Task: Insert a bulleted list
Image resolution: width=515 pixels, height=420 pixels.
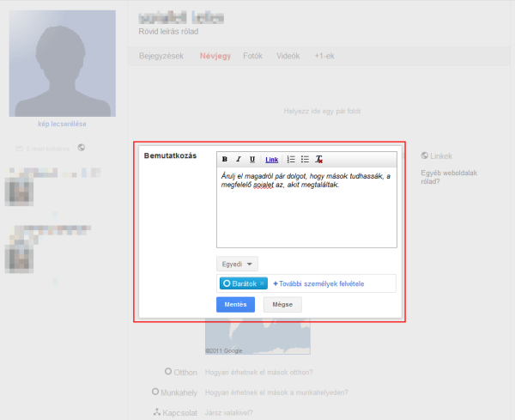Action: point(305,159)
